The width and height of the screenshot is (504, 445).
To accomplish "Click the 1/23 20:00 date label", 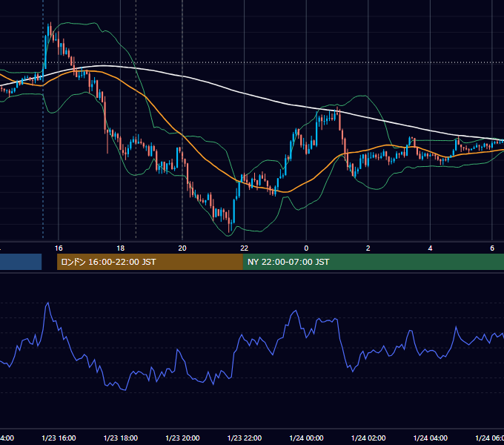I will click(182, 438).
